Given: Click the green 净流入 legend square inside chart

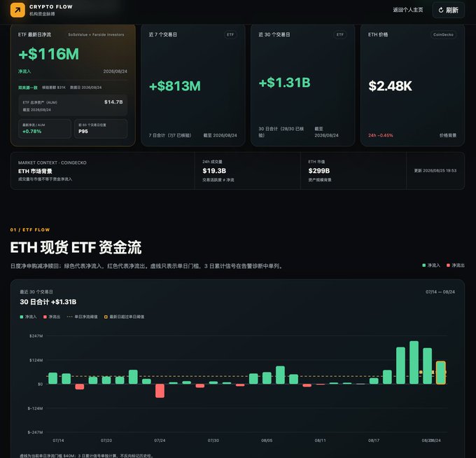Looking at the screenshot, I should coord(22,317).
